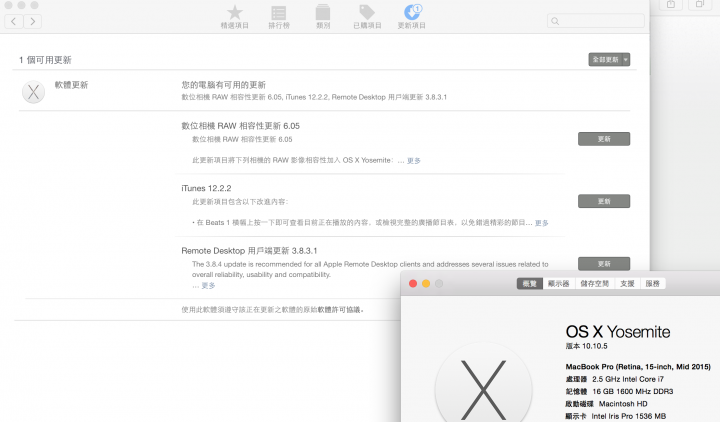The height and width of the screenshot is (422, 720).
Task: Select the Overview (概覽) tab
Action: click(529, 284)
